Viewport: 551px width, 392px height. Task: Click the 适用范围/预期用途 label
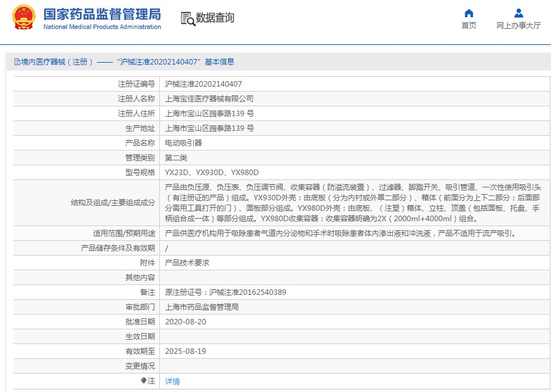124,233
